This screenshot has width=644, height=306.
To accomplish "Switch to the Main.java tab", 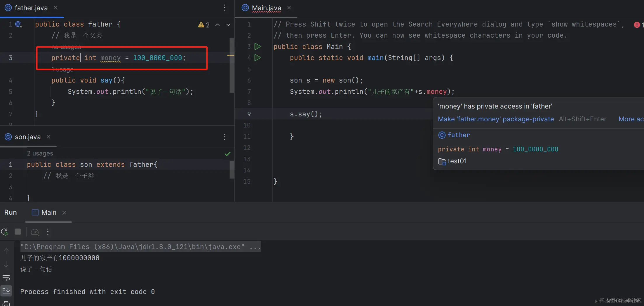I will (x=266, y=8).
